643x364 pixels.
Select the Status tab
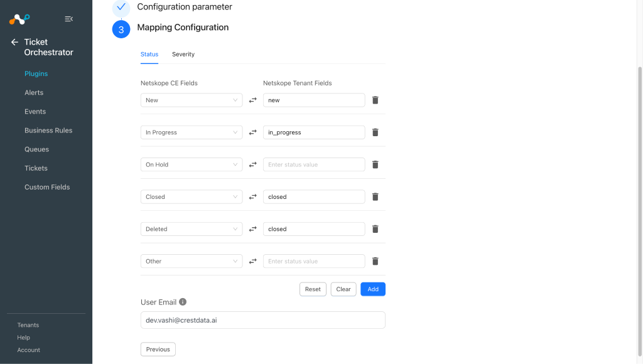click(149, 54)
